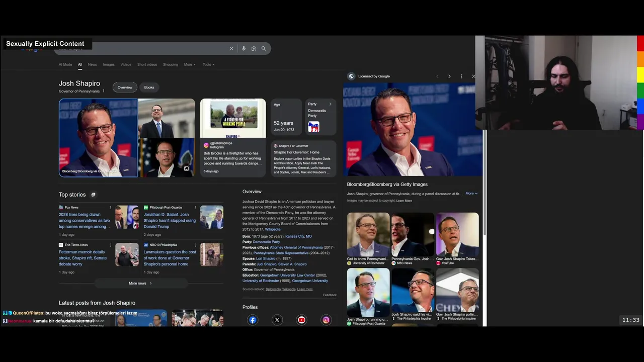Click the Democratic Party donkey logo
The image size is (644, 362).
[313, 127]
